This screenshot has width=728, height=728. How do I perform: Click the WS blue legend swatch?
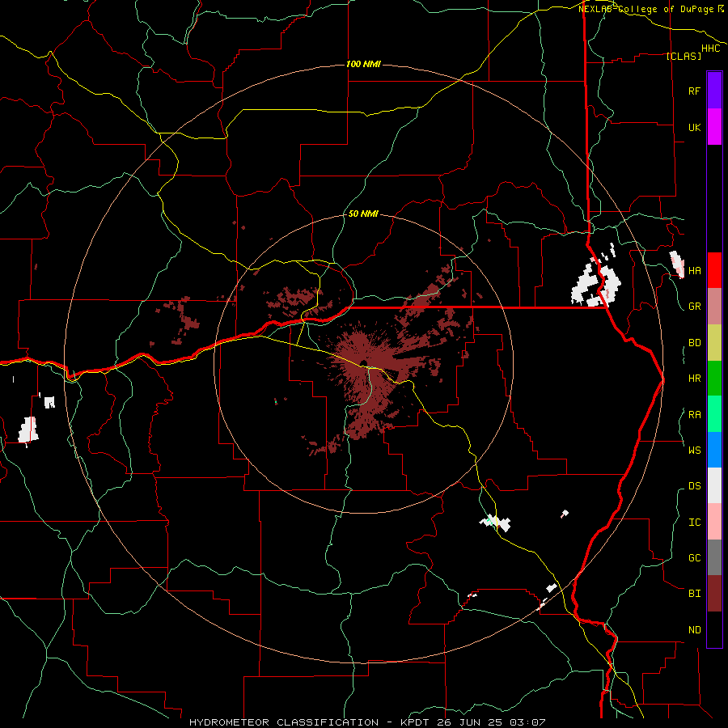point(714,450)
